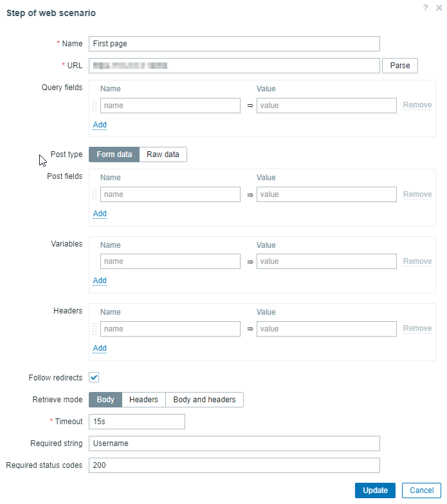Toggle the Follow redirects checkbox

point(94,378)
